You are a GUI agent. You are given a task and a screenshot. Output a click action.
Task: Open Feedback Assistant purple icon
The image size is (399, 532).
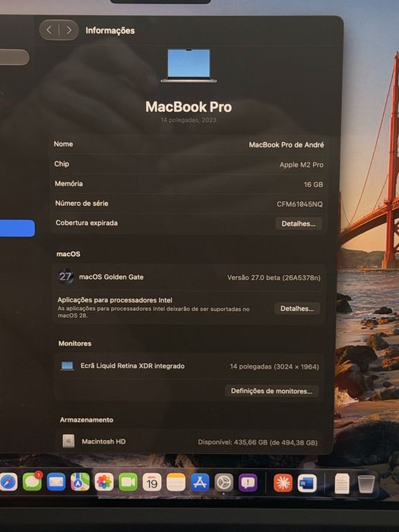[x=248, y=483]
